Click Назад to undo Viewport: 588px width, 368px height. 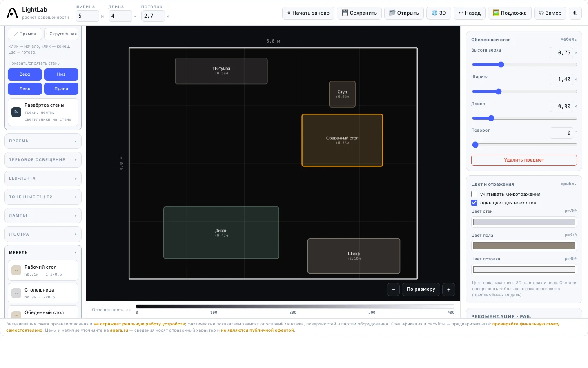point(470,13)
